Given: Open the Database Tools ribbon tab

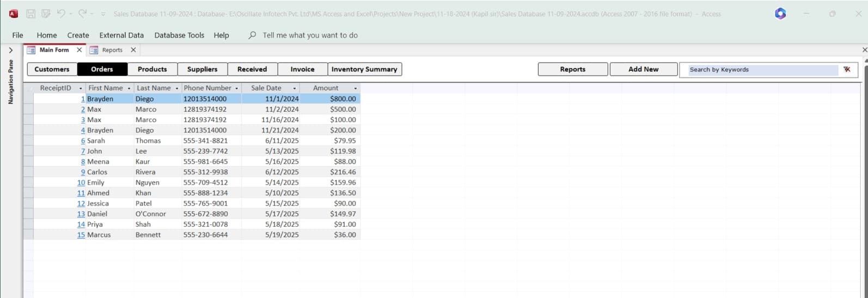Looking at the screenshot, I should click(179, 35).
